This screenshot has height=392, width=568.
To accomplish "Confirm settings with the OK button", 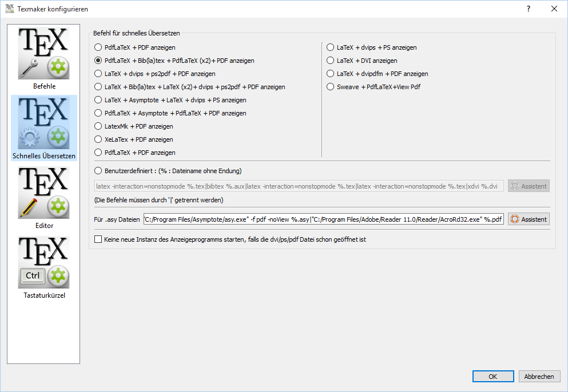I will (x=493, y=377).
